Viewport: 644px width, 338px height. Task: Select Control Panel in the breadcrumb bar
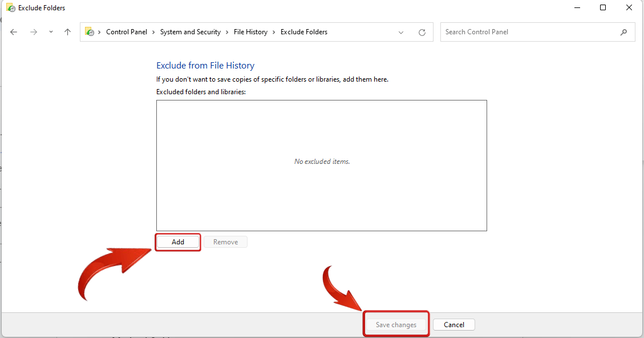127,32
